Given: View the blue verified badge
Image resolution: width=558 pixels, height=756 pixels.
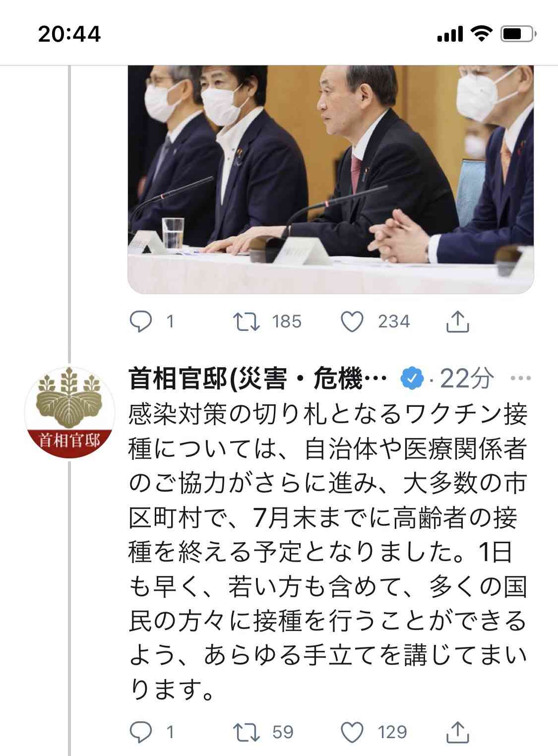Looking at the screenshot, I should coord(412,379).
